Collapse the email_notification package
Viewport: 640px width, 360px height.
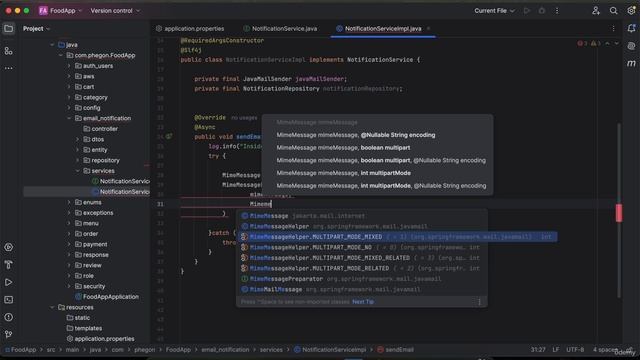click(x=69, y=118)
